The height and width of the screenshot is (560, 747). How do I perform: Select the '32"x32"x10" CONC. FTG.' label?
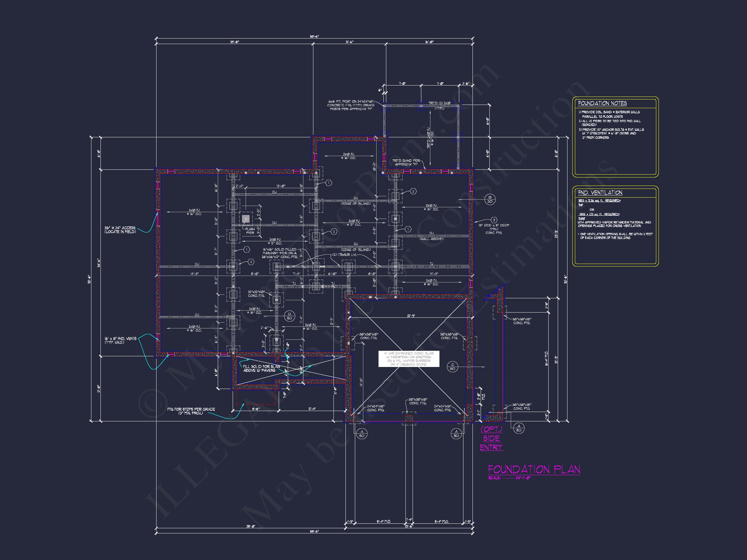point(256,294)
